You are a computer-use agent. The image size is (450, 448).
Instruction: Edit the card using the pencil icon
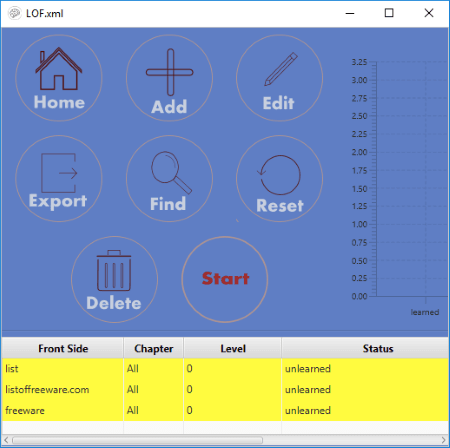coord(279,78)
